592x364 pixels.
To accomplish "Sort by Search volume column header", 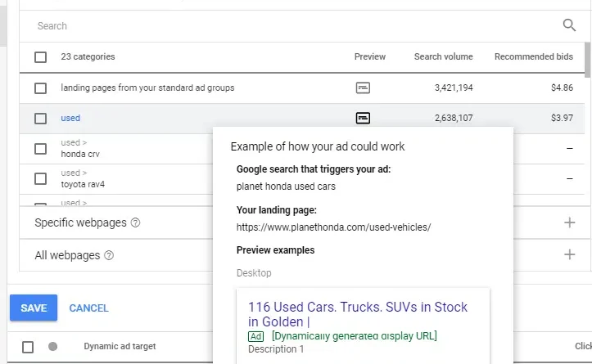I will [443, 57].
